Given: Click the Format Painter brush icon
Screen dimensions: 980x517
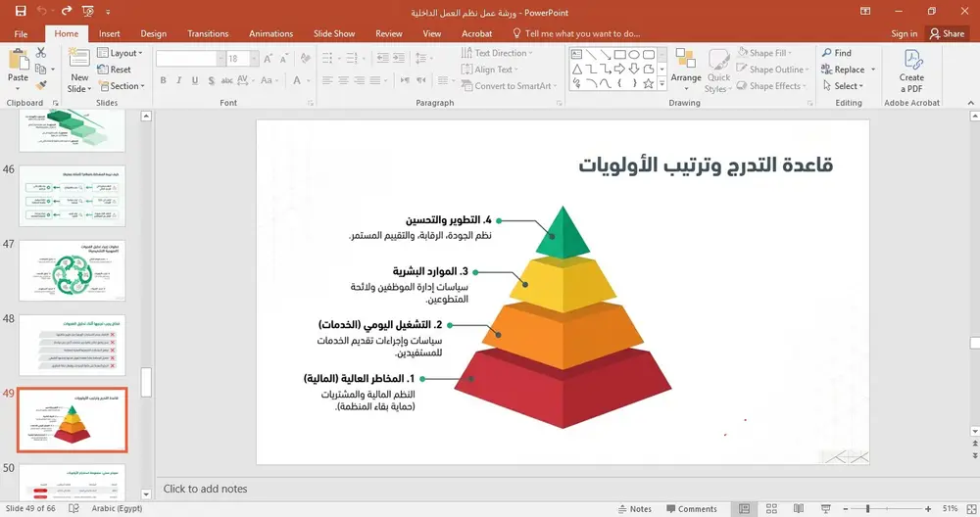Looking at the screenshot, I should click(x=41, y=85).
